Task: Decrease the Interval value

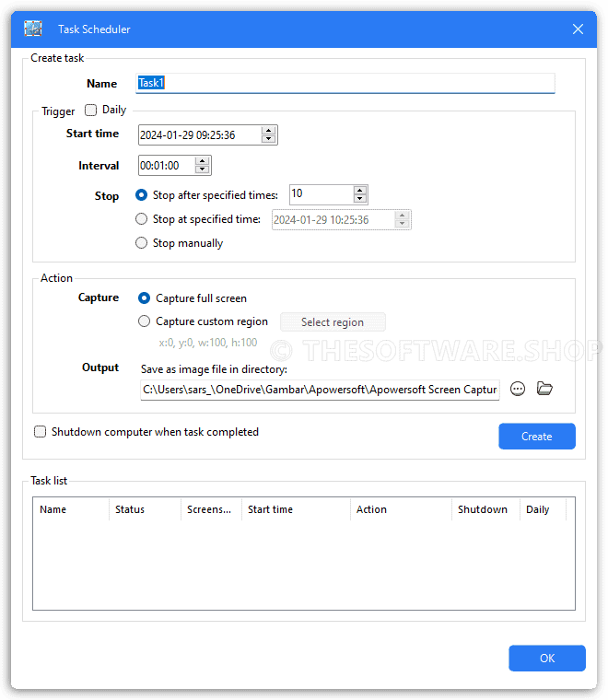Action: pos(203,169)
